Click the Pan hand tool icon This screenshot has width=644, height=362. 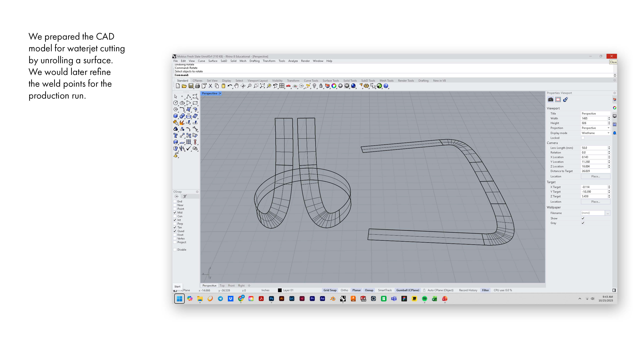coord(236,86)
